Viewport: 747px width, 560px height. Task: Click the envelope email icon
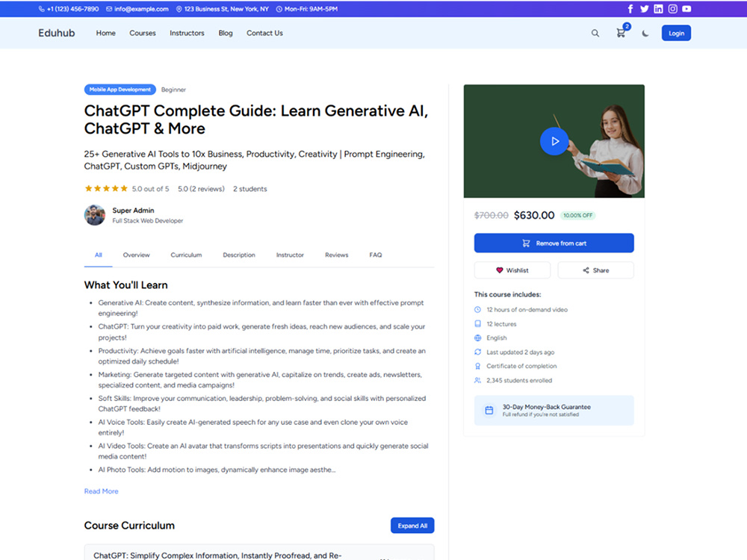tap(109, 9)
